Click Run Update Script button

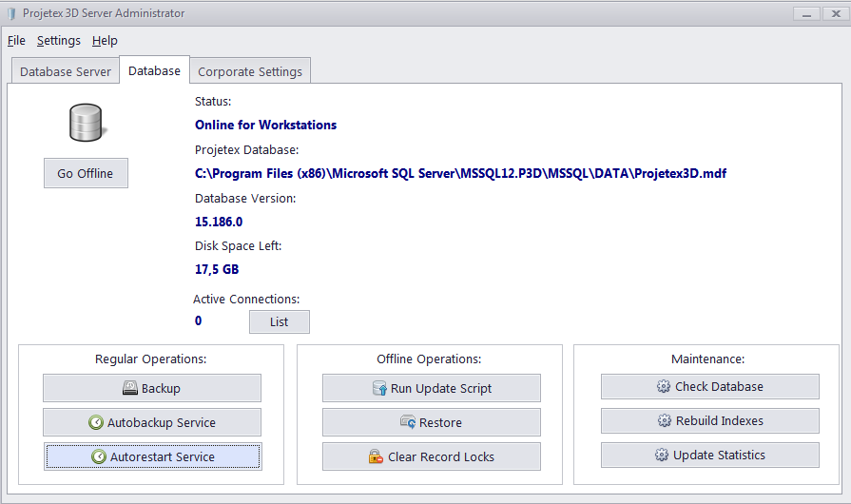pos(432,388)
